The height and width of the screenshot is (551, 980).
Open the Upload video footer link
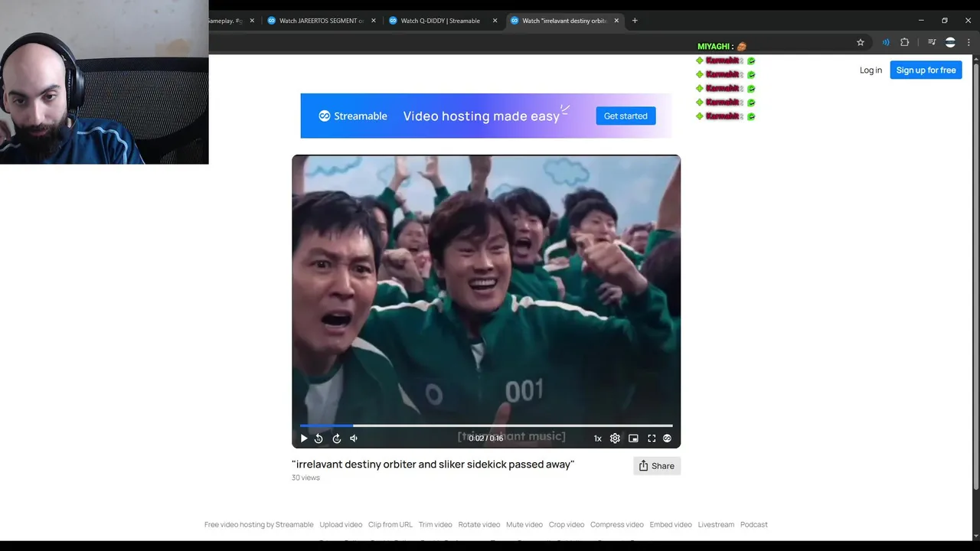point(341,525)
